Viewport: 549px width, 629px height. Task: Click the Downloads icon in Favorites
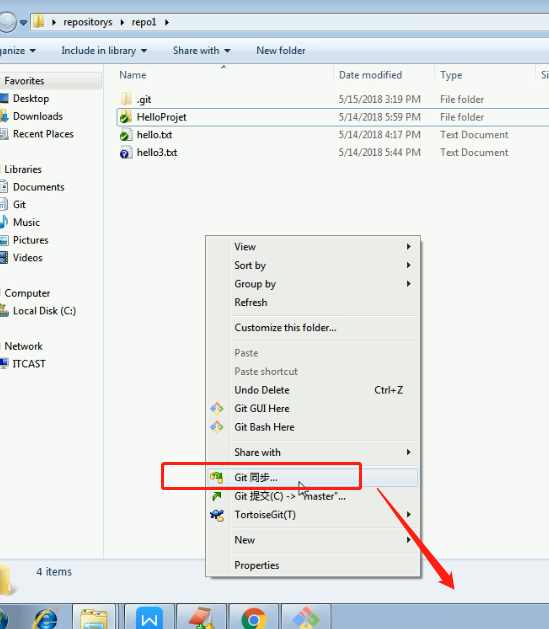4,116
